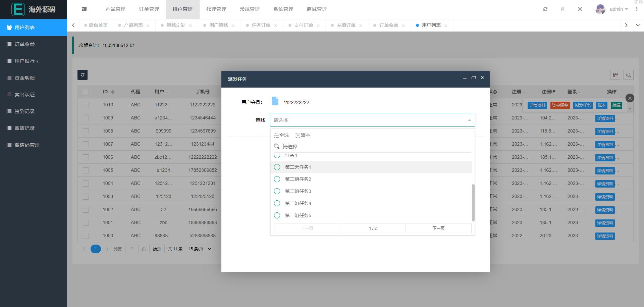Switch to the 任务订单 tab
The image size is (644, 307).
pyautogui.click(x=261, y=25)
